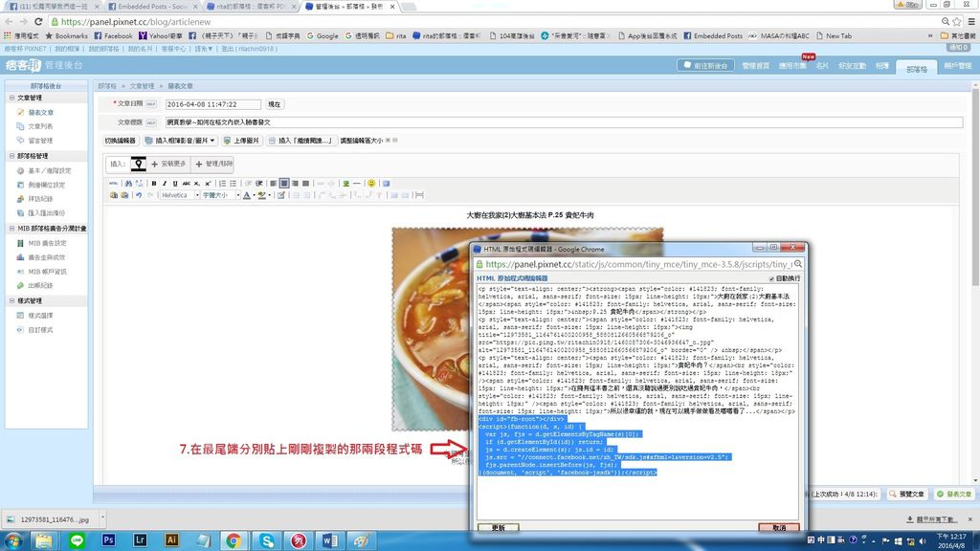Open the publish article sidebar item

[40, 113]
